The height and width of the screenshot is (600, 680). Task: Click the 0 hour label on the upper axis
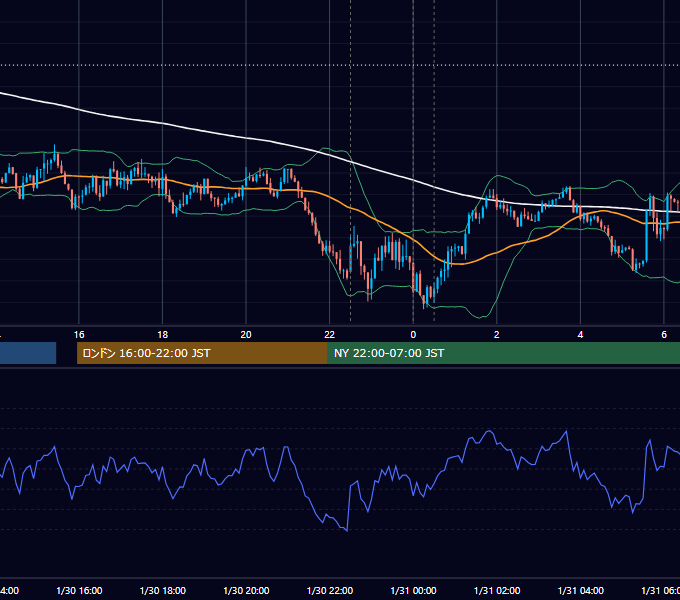(x=413, y=335)
